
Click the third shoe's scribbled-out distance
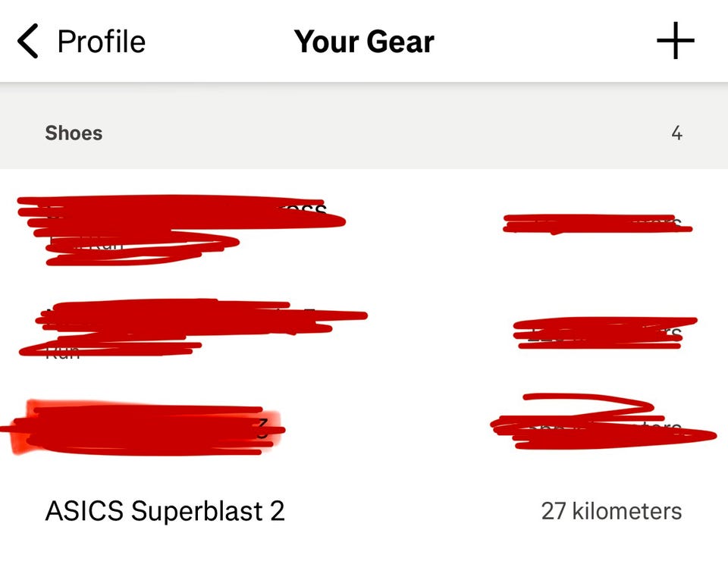603,429
